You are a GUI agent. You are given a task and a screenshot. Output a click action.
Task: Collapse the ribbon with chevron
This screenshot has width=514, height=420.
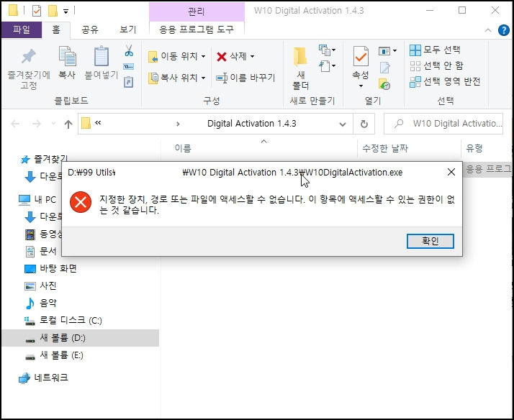[x=488, y=30]
